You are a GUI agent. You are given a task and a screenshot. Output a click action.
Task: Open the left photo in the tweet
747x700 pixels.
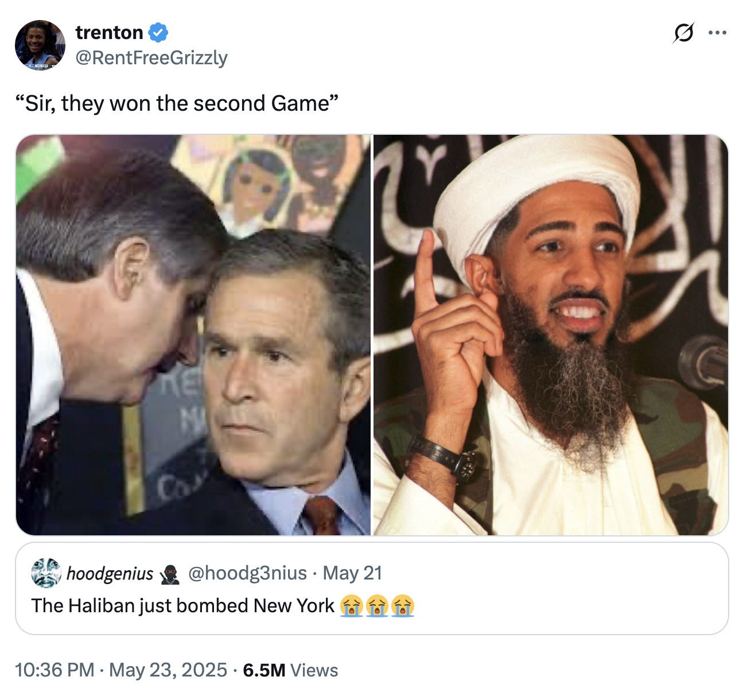pyautogui.click(x=193, y=335)
